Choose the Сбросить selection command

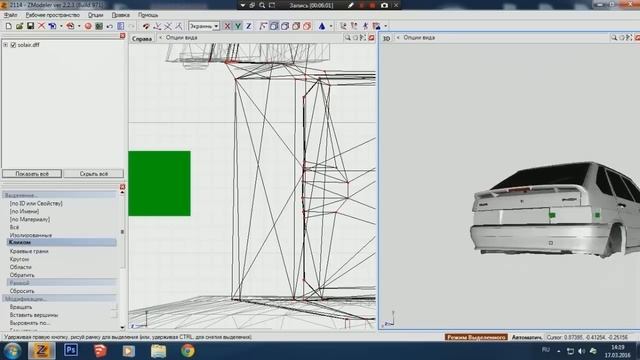22,291
